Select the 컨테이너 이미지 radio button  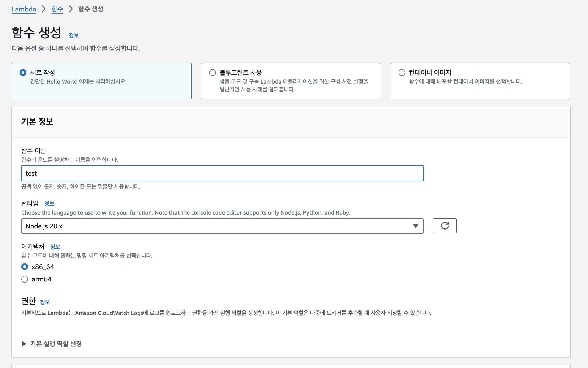tap(402, 72)
